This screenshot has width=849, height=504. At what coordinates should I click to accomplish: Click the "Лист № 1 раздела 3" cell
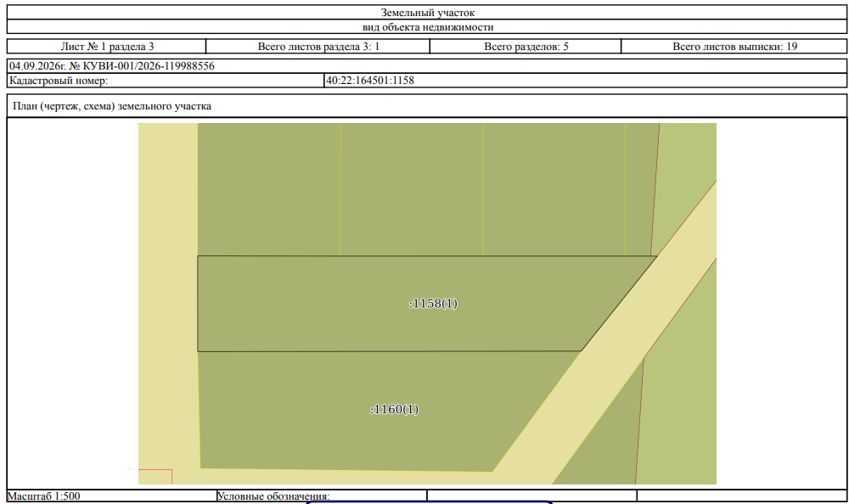click(x=107, y=47)
